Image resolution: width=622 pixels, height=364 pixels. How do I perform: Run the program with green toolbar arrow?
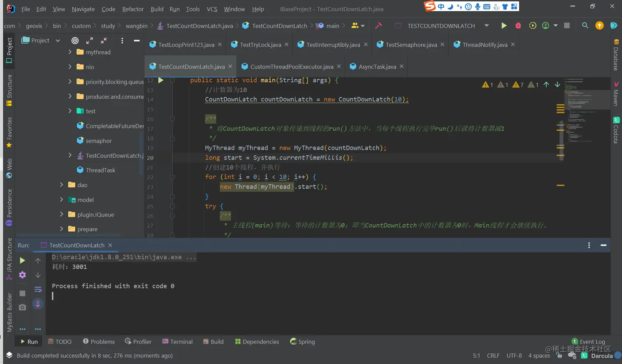tap(504, 25)
